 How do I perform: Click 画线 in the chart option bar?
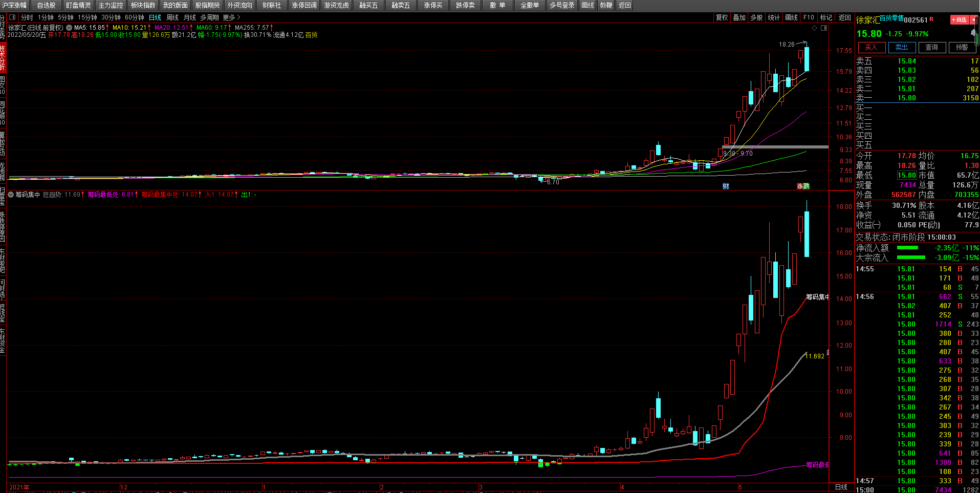click(x=792, y=17)
